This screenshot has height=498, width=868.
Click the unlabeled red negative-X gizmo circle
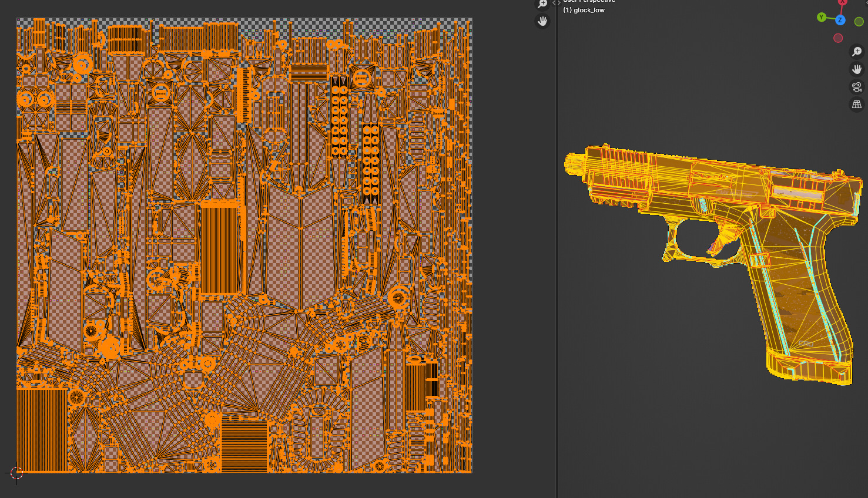point(838,38)
